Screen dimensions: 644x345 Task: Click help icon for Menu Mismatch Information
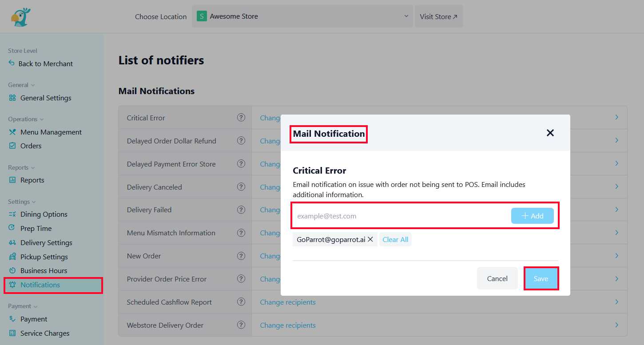(241, 232)
